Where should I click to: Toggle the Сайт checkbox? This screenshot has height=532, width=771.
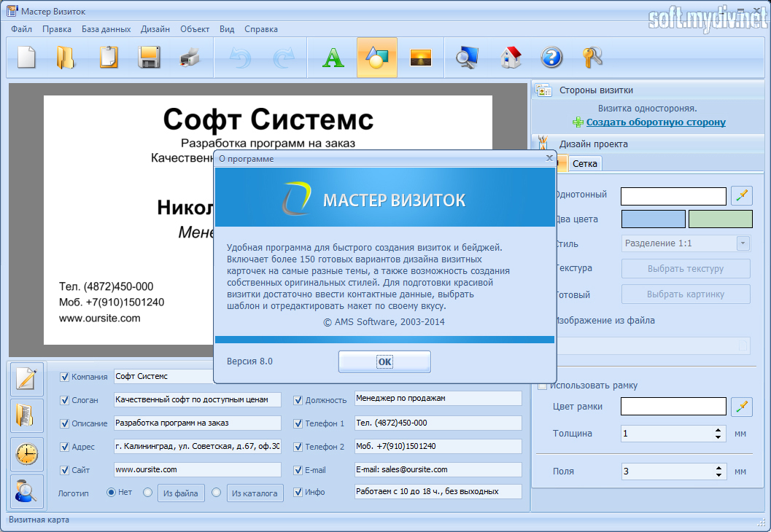coord(64,470)
